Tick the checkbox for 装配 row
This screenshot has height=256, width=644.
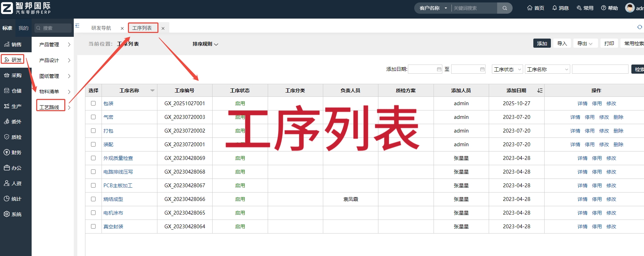point(93,144)
